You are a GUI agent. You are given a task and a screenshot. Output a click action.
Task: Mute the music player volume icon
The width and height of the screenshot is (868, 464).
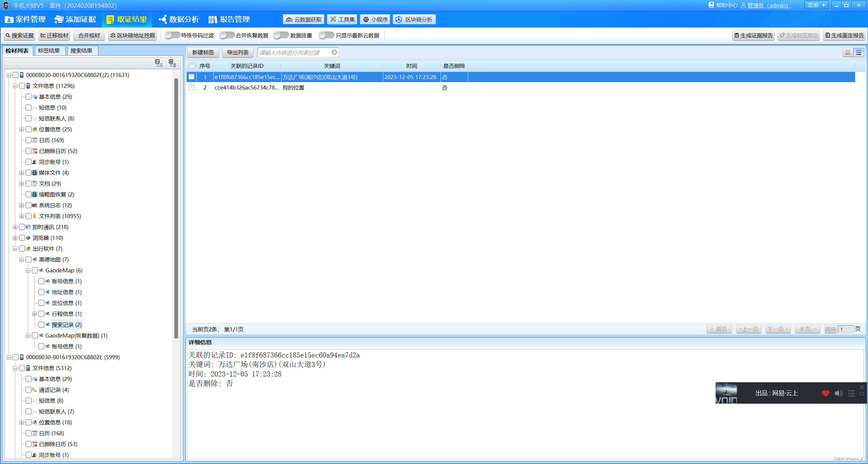tap(838, 393)
